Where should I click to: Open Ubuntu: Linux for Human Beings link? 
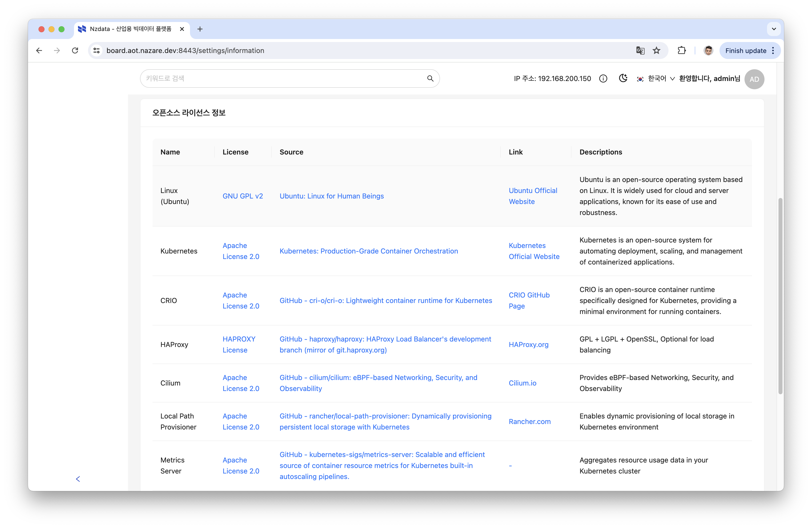[x=331, y=196]
